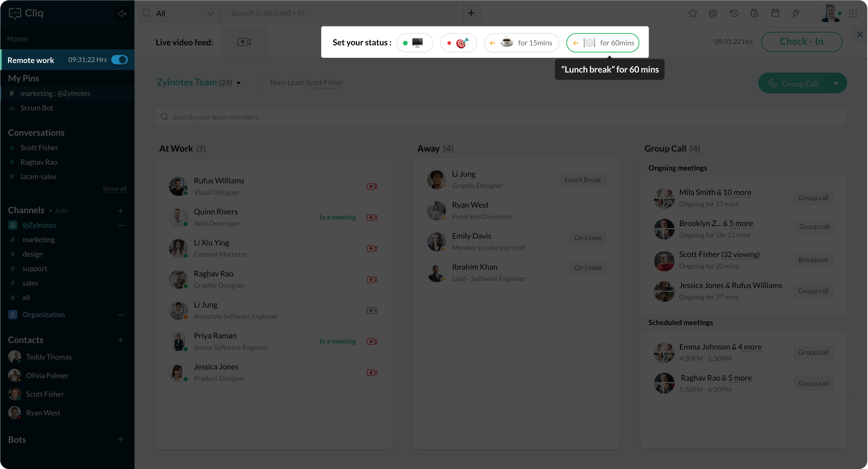Click Group call for Jessica Jones & Rufus Williams

[813, 291]
